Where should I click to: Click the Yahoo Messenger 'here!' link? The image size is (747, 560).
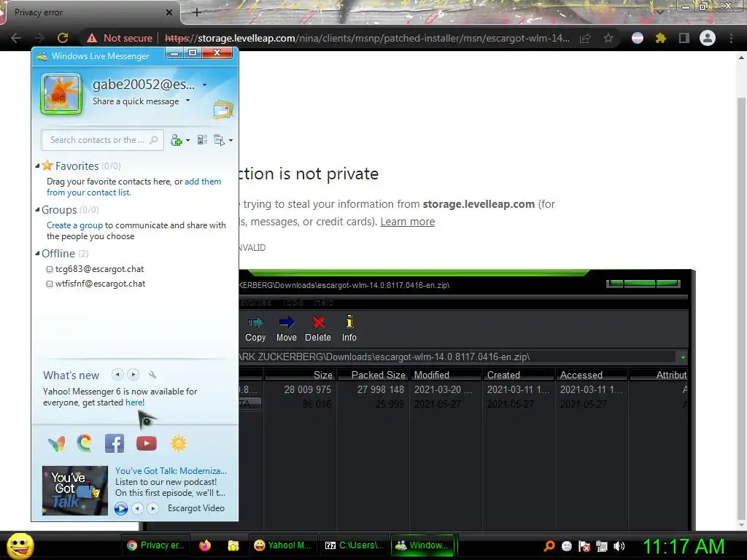(135, 402)
